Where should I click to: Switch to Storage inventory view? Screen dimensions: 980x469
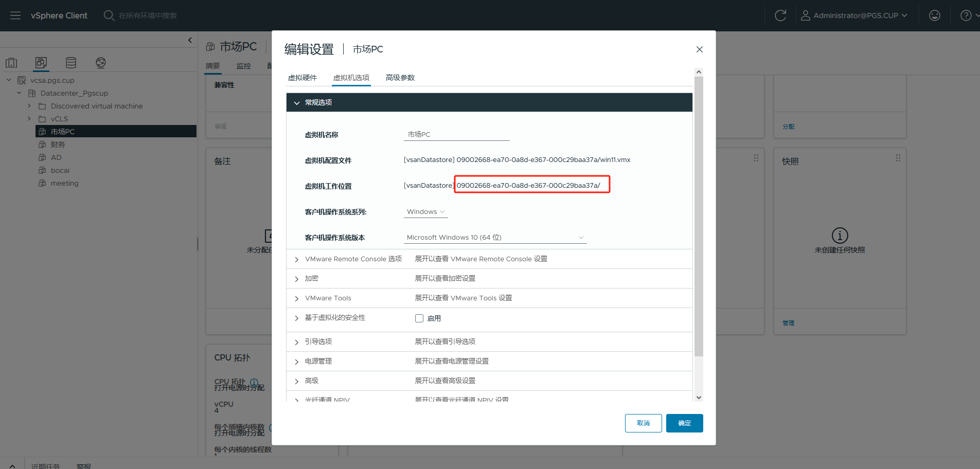tap(71, 63)
